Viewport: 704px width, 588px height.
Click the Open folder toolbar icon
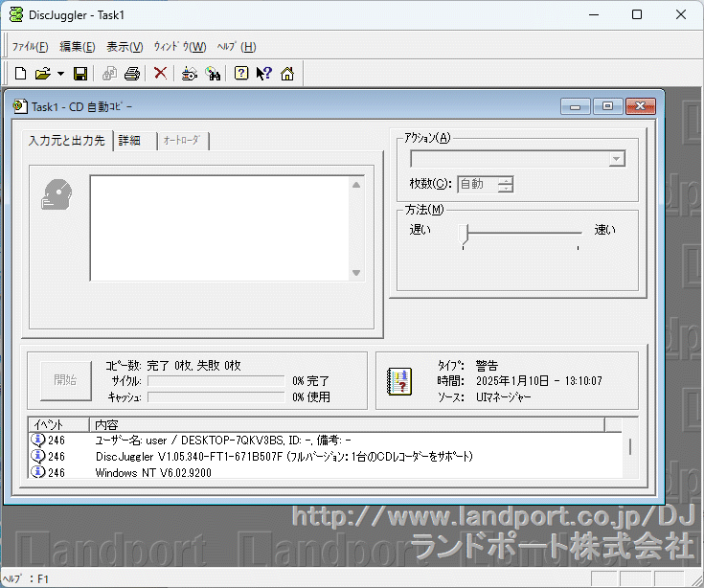[42, 74]
